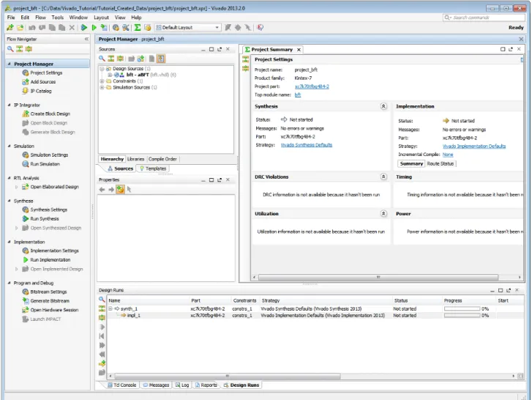The height and width of the screenshot is (400, 532).
Task: Open the Tools menu
Action: point(57,18)
